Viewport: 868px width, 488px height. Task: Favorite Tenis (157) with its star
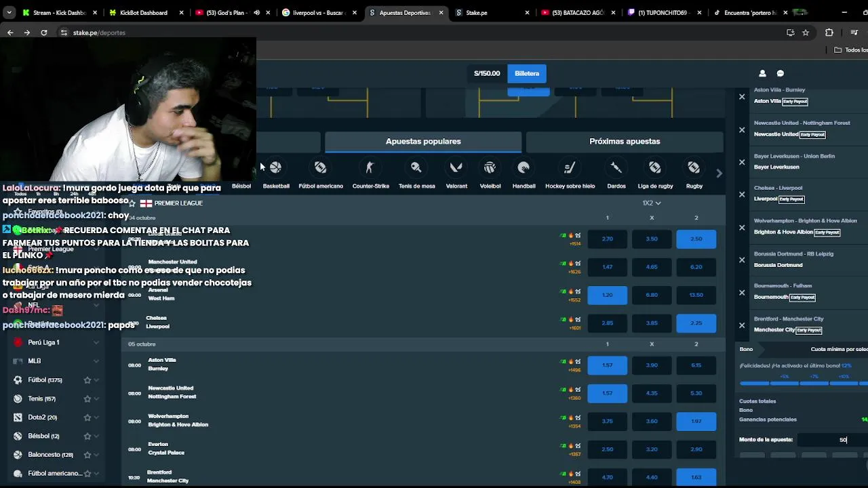(x=87, y=399)
